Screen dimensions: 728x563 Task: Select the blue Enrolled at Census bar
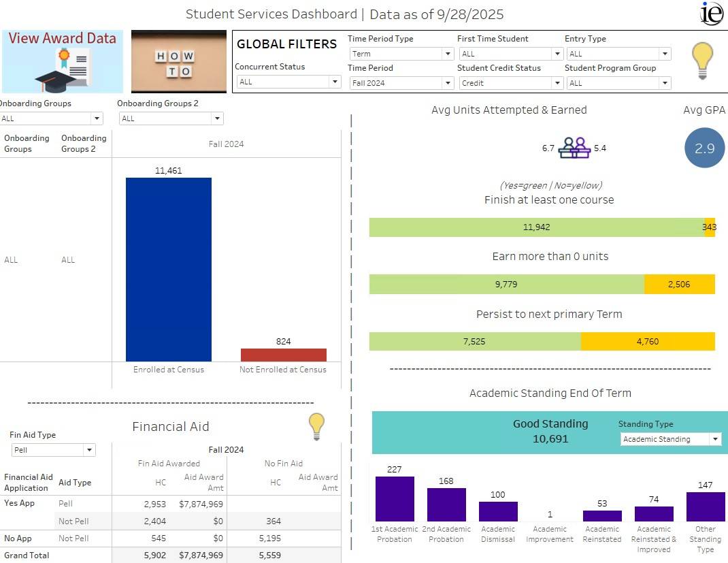point(167,268)
